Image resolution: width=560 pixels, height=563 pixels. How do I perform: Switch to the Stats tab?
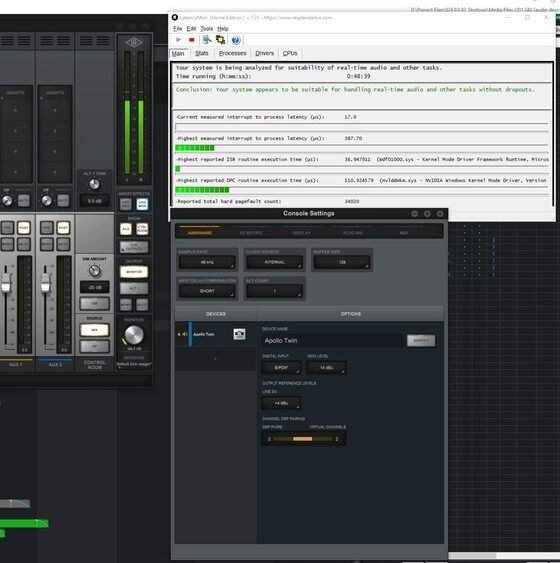coord(202,53)
